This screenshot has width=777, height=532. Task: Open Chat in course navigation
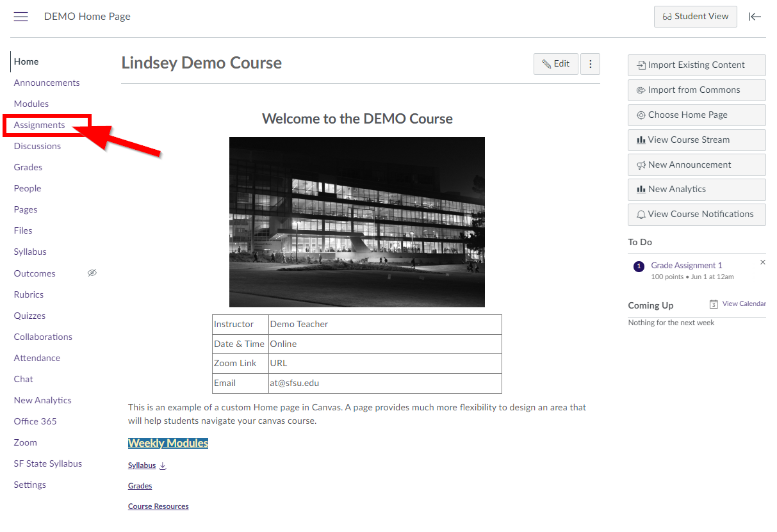click(x=24, y=379)
